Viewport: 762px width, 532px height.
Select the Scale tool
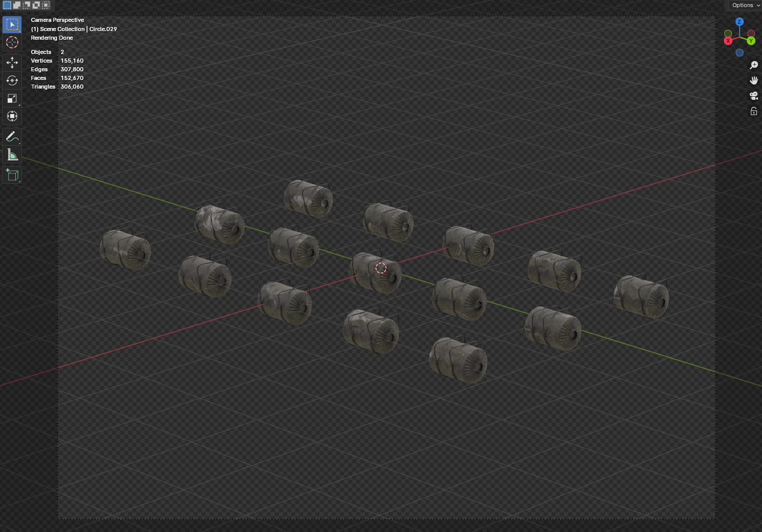tap(12, 98)
